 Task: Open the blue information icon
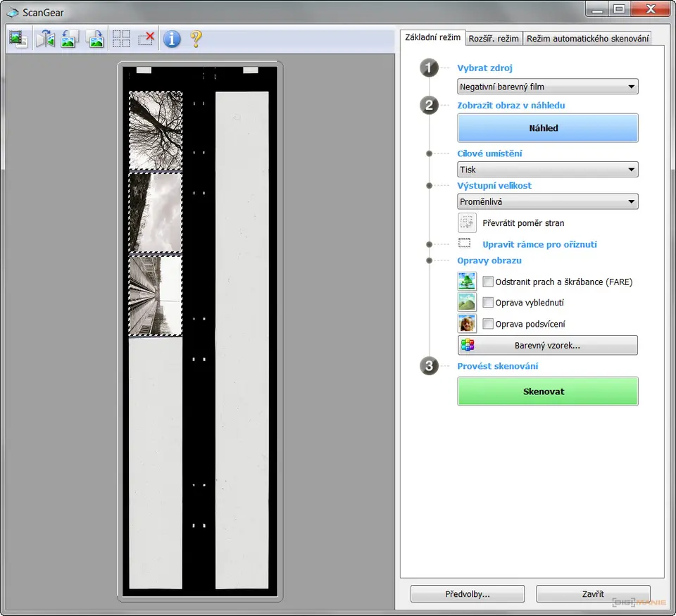(x=172, y=39)
